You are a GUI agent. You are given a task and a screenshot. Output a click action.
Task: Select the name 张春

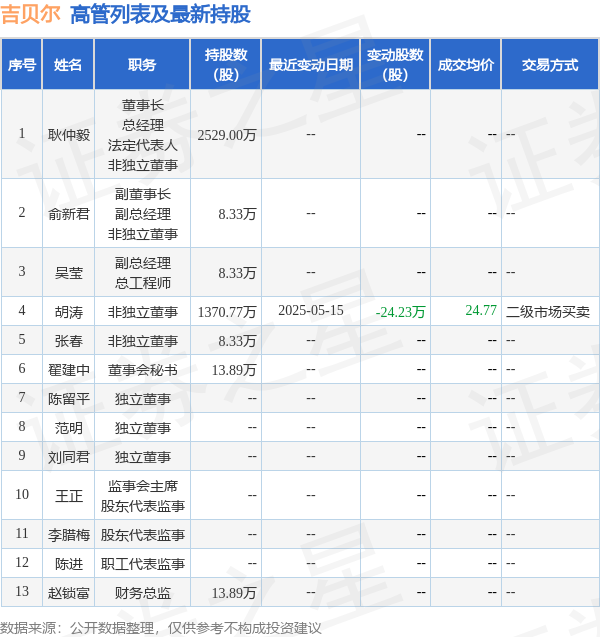click(69, 341)
